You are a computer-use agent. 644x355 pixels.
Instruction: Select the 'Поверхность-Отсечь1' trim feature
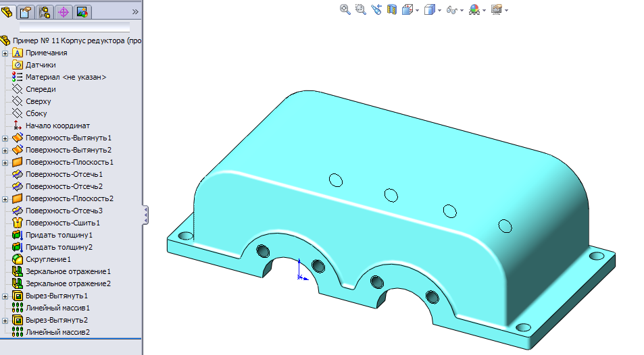[x=64, y=174]
